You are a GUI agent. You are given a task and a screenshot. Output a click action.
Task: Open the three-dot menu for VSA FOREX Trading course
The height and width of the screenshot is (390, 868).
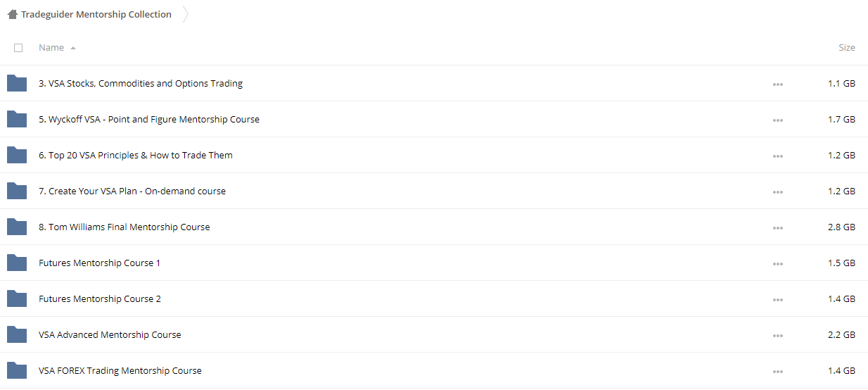click(x=777, y=371)
